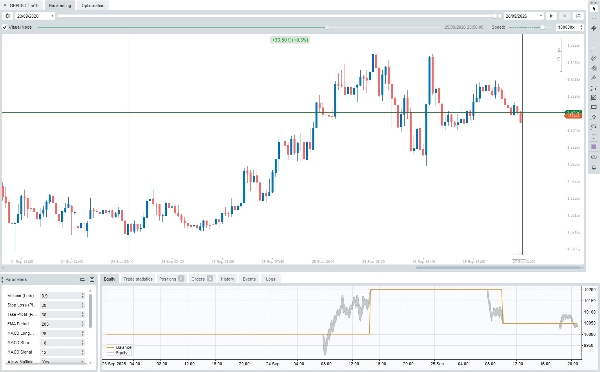Click the Balance legend entry in equity chart
The height and width of the screenshot is (372, 600).
click(119, 348)
